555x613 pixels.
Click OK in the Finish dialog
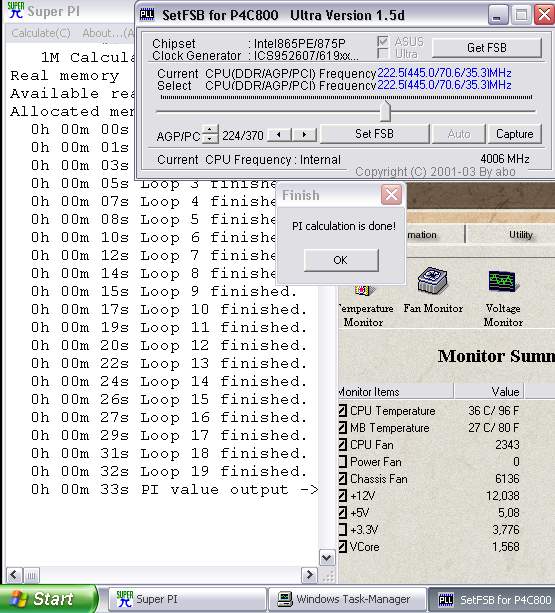coord(341,260)
